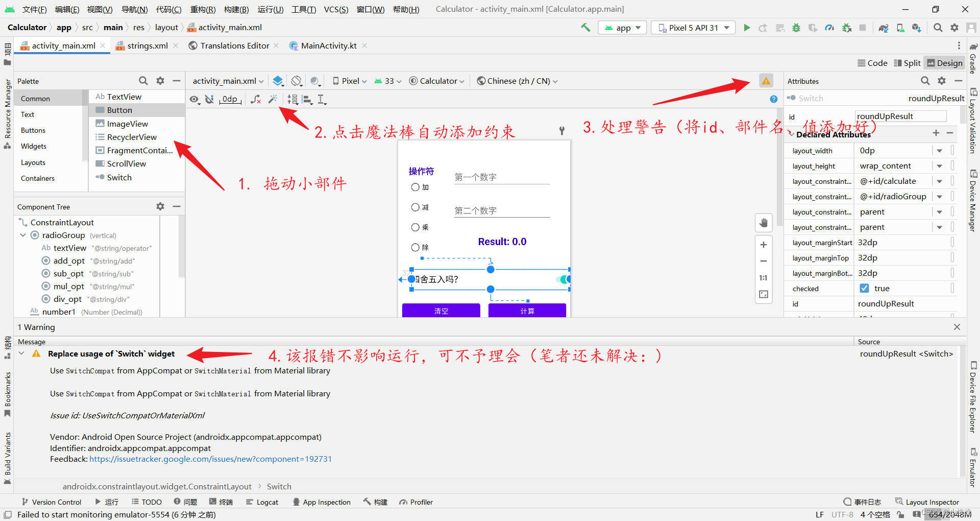Screen dimensions: 980x521
Task: Open the API 33 dropdown
Action: click(387, 81)
